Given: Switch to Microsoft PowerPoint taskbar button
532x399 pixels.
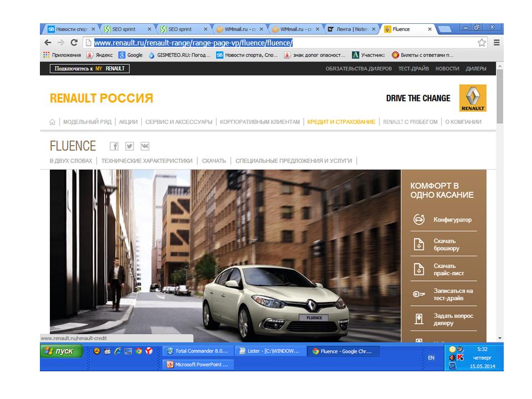Looking at the screenshot, I should (198, 365).
